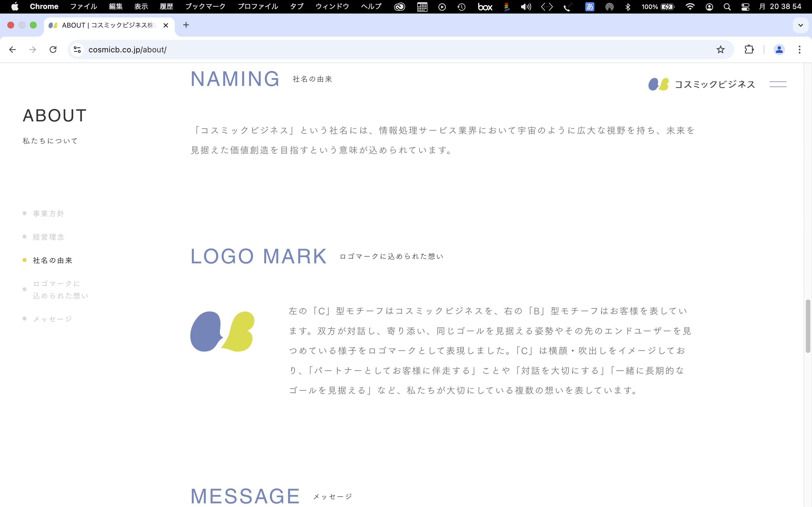812x507 pixels.
Task: Click the address bar URL field
Action: pos(369,50)
